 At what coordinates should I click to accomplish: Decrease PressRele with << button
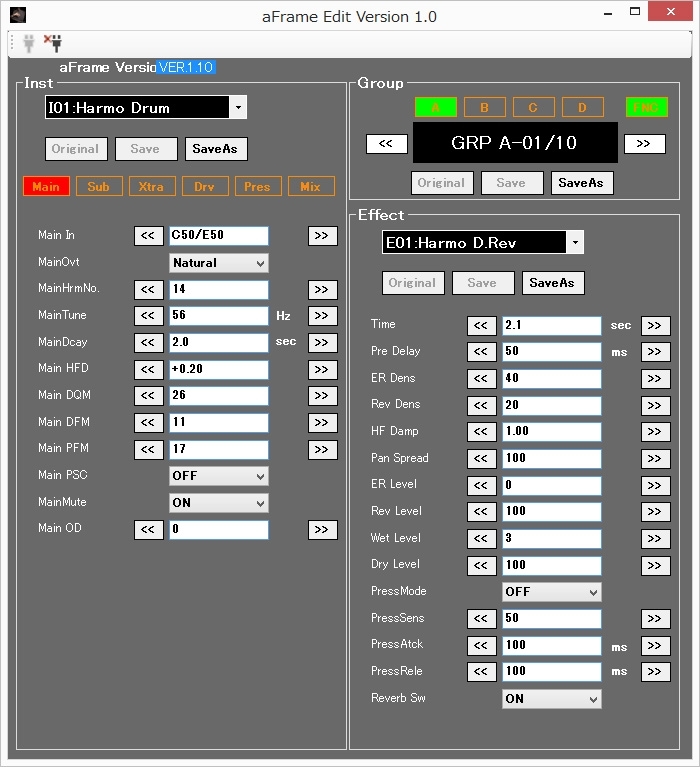[x=481, y=672]
